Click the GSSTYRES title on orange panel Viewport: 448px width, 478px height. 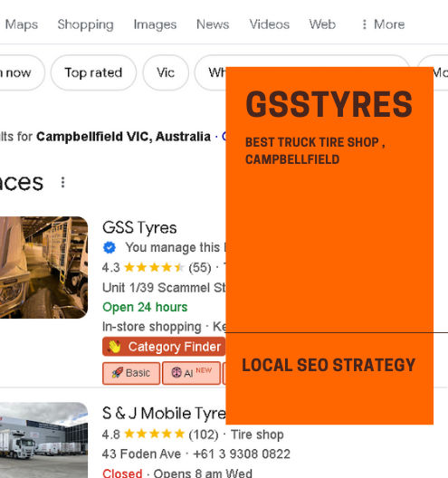329,104
